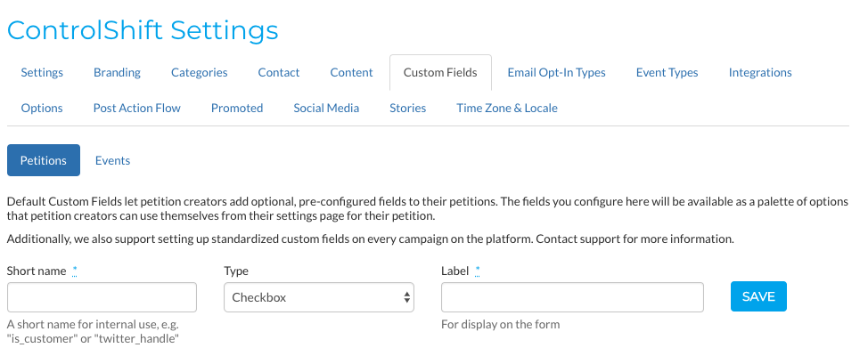
Task: Switch to the Events pill tab
Action: point(112,160)
